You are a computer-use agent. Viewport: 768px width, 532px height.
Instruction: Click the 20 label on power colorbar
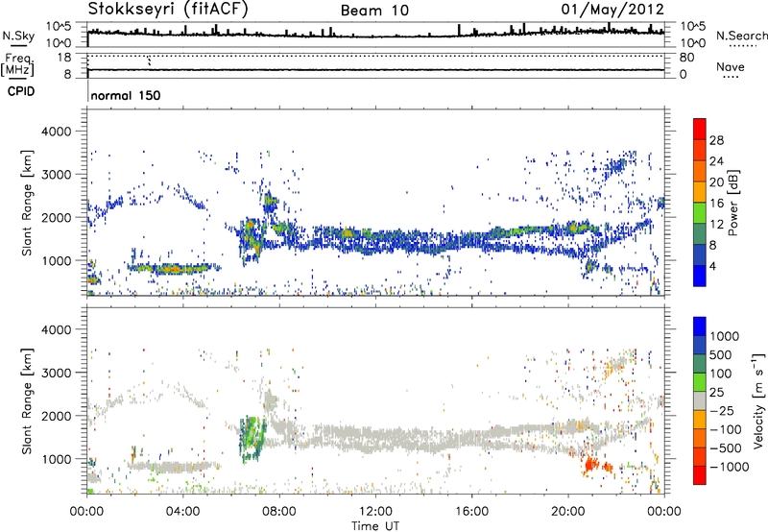click(716, 182)
